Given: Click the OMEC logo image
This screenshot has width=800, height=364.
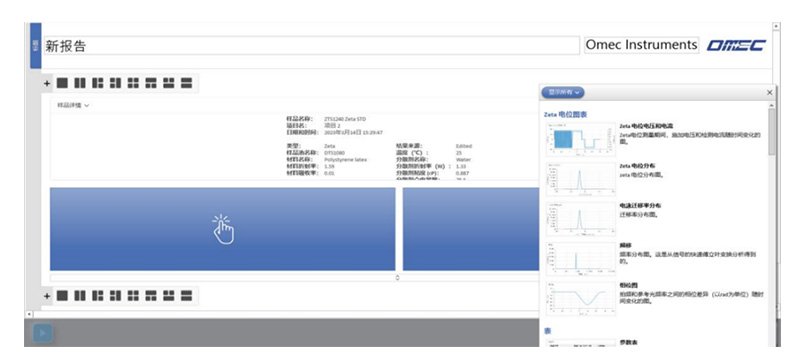Looking at the screenshot, I should pos(736,45).
